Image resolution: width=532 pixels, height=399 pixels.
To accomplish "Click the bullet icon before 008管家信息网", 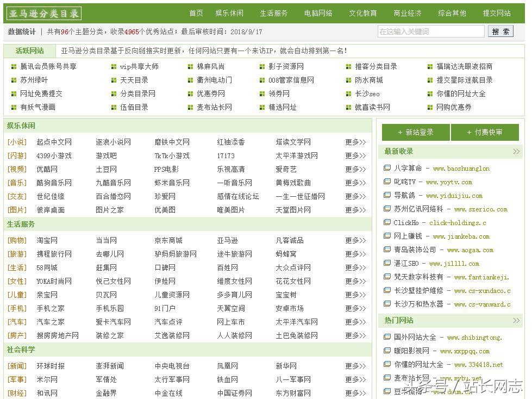I will (262, 80).
